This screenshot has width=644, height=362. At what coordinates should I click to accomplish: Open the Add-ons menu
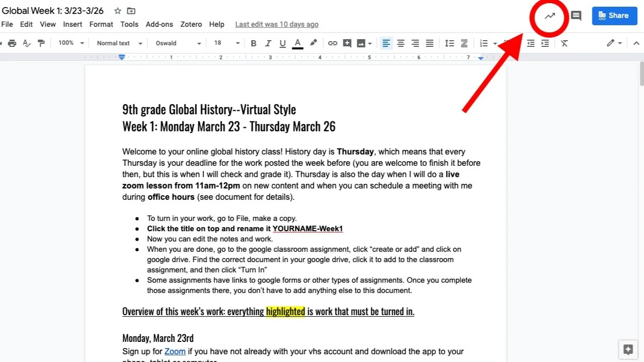coord(159,24)
